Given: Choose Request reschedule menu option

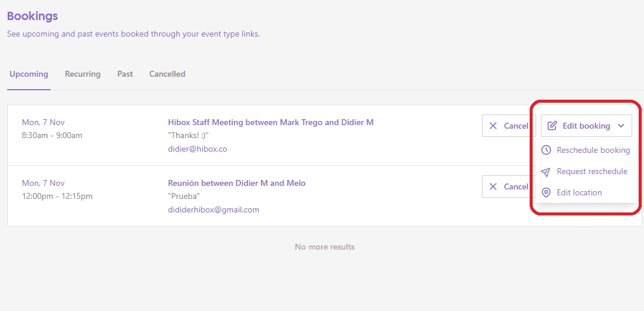Looking at the screenshot, I should (592, 172).
